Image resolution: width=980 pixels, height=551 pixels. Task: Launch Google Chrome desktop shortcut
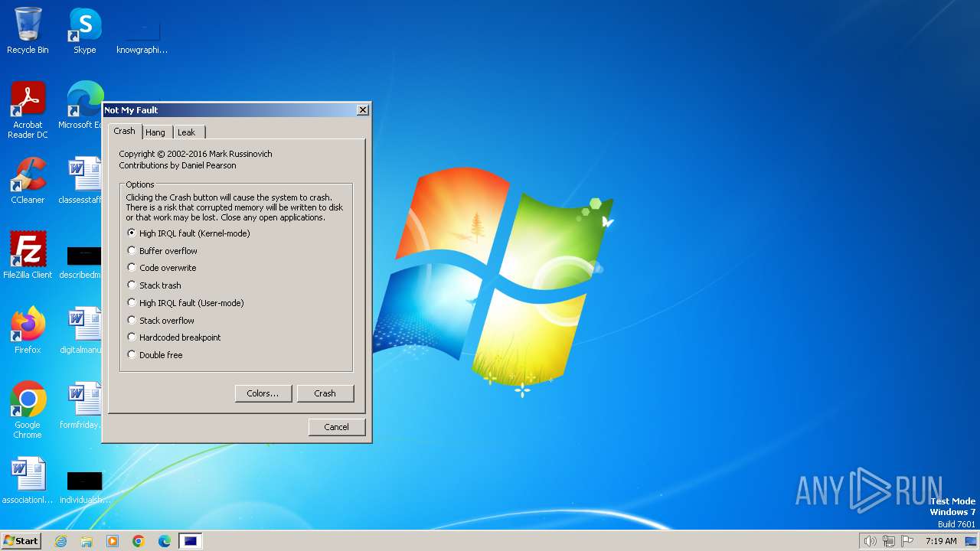pyautogui.click(x=28, y=409)
